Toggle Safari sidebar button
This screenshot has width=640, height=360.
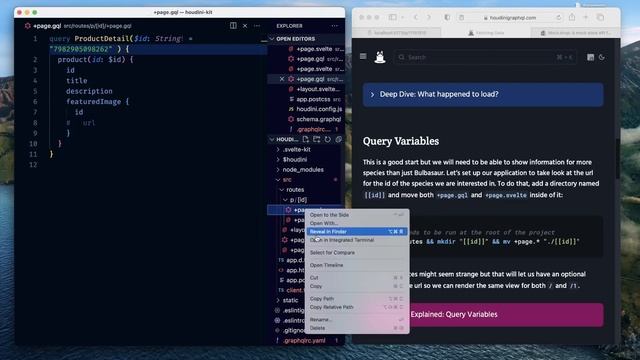tap(393, 17)
